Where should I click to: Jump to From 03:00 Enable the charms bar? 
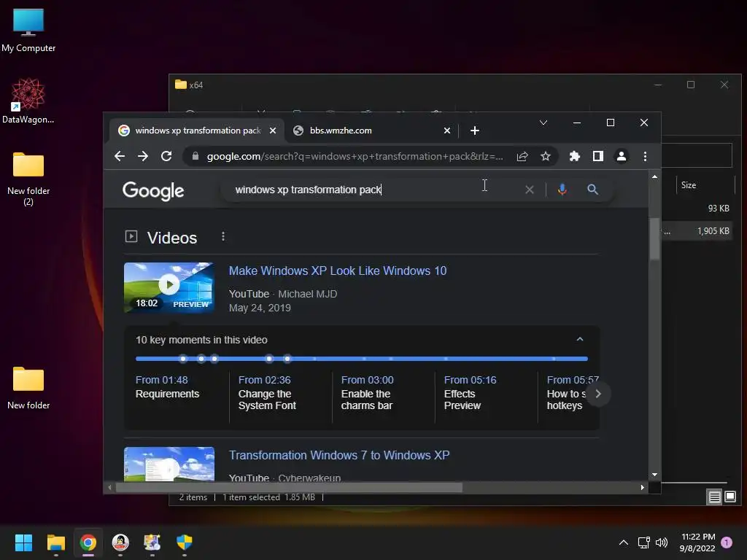(x=368, y=393)
